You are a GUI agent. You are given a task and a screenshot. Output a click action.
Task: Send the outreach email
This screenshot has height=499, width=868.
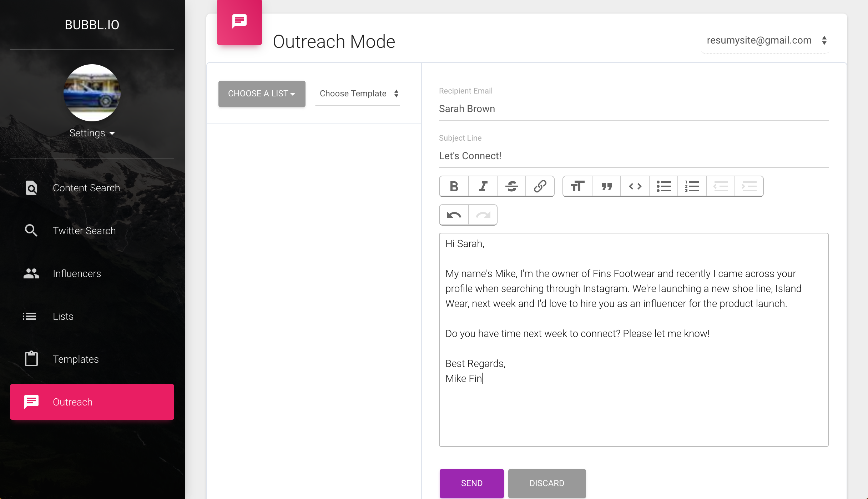tap(471, 483)
